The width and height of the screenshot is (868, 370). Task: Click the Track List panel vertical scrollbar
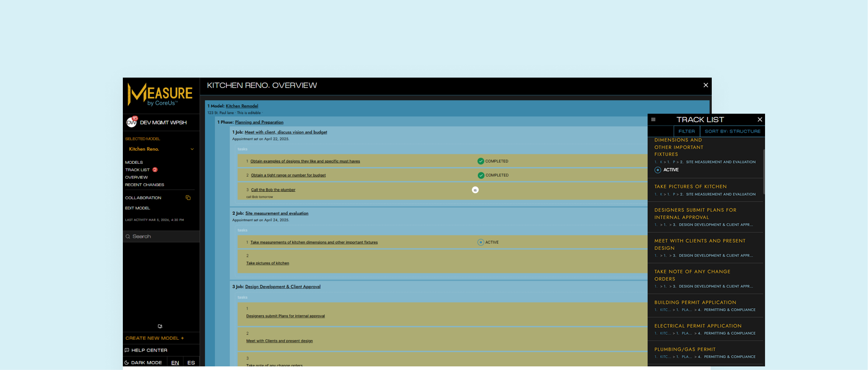[763, 171]
